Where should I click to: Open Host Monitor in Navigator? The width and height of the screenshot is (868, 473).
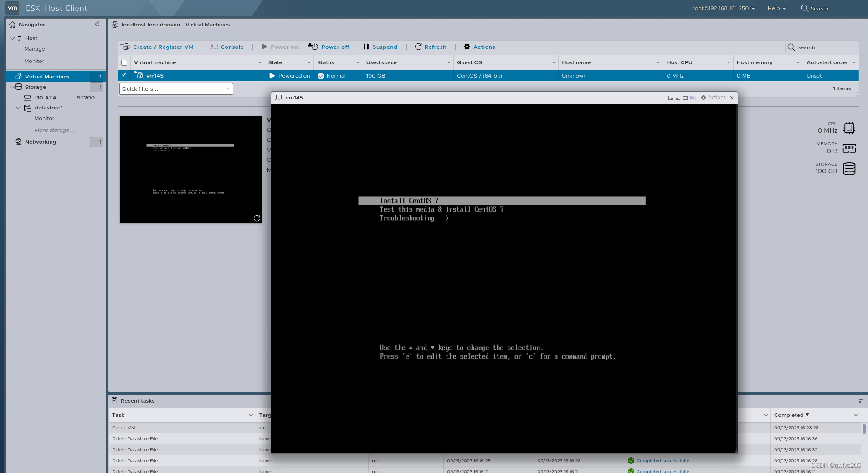click(x=34, y=61)
